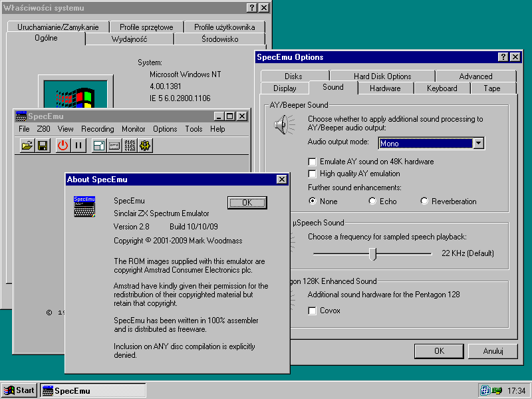
Task: Click Anuluj to cancel SpecEmu Options
Action: tap(493, 351)
